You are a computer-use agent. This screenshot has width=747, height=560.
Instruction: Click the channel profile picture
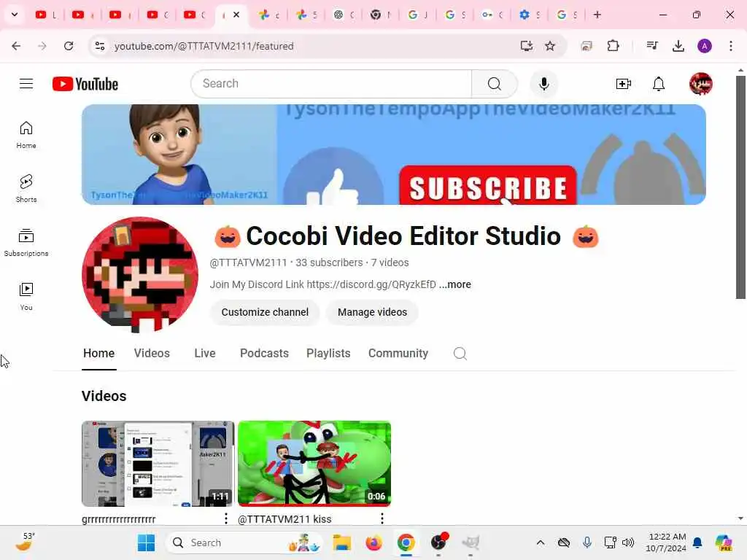click(139, 275)
